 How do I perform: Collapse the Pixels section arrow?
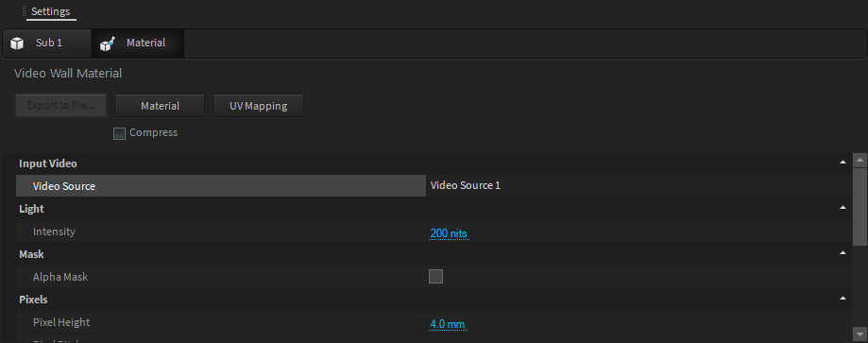click(842, 298)
